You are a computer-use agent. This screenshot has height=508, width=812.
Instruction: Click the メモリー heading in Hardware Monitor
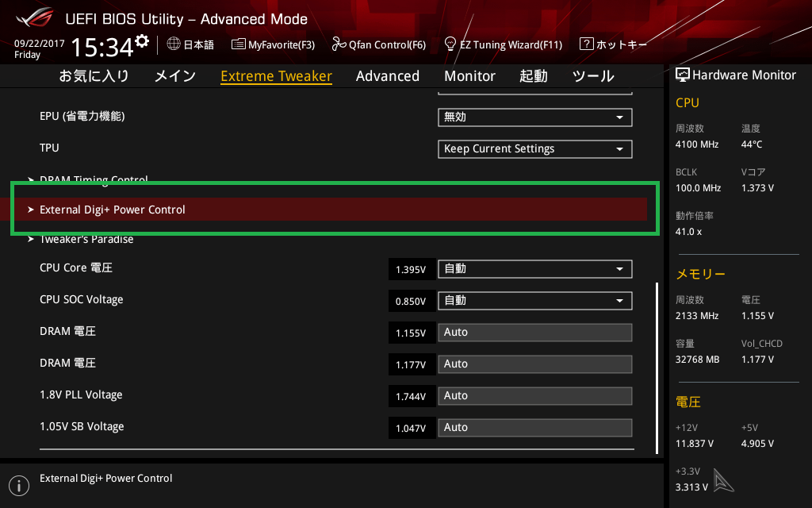[x=701, y=274]
